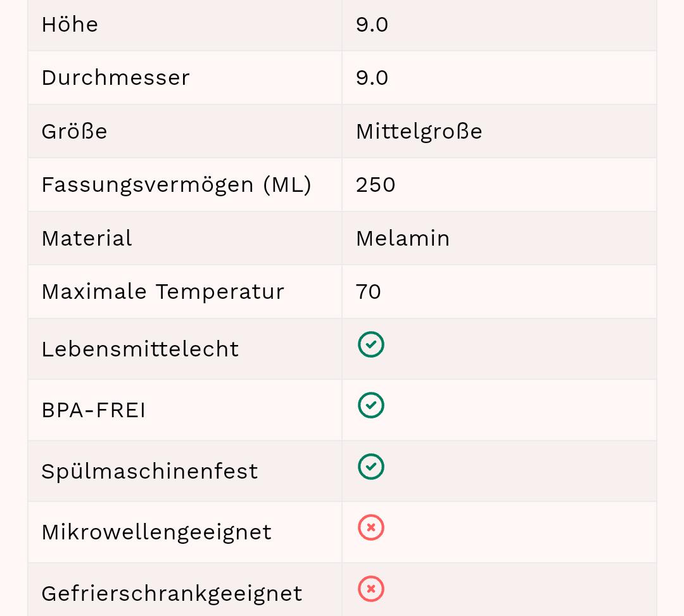This screenshot has height=616, width=684.
Task: Click the green checkmark icon beside BPA-FREI
Action: [371, 406]
